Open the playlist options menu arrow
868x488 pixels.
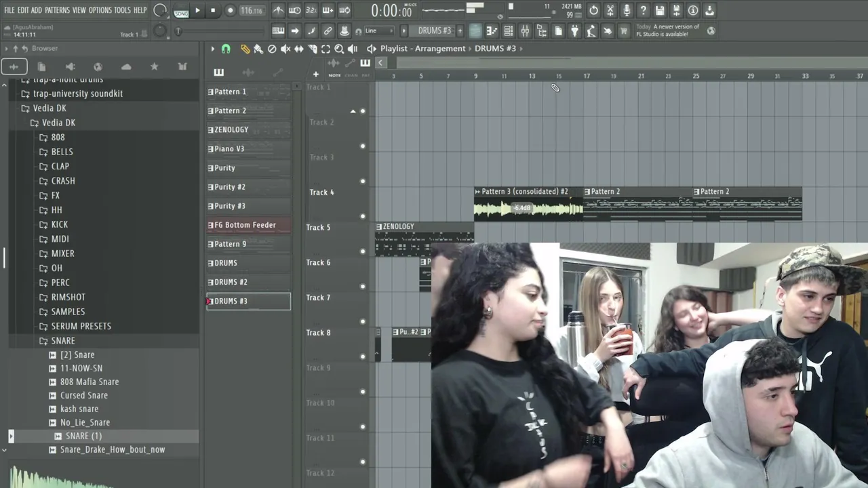(212, 49)
